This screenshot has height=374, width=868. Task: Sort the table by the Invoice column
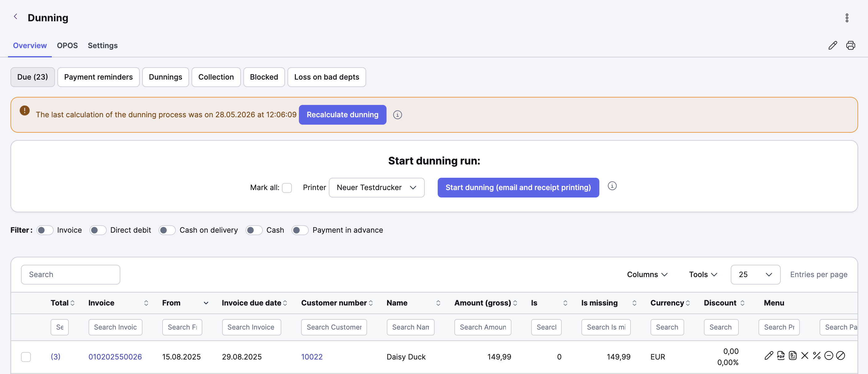[146, 303]
